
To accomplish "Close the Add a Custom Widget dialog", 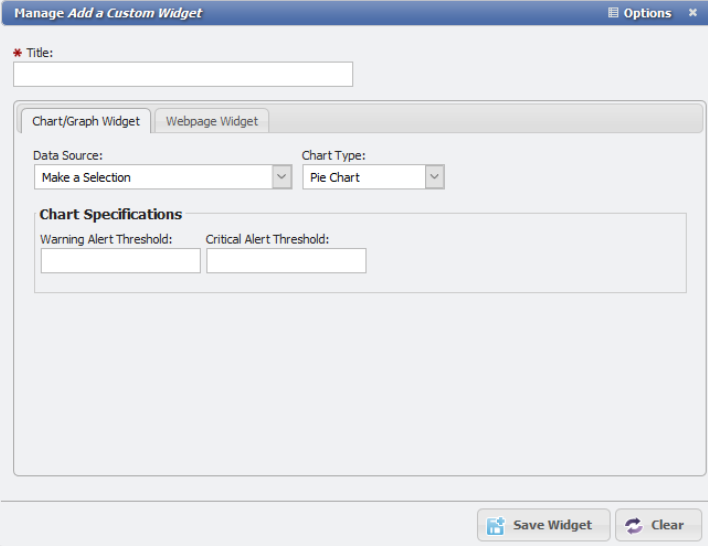I will [x=693, y=13].
